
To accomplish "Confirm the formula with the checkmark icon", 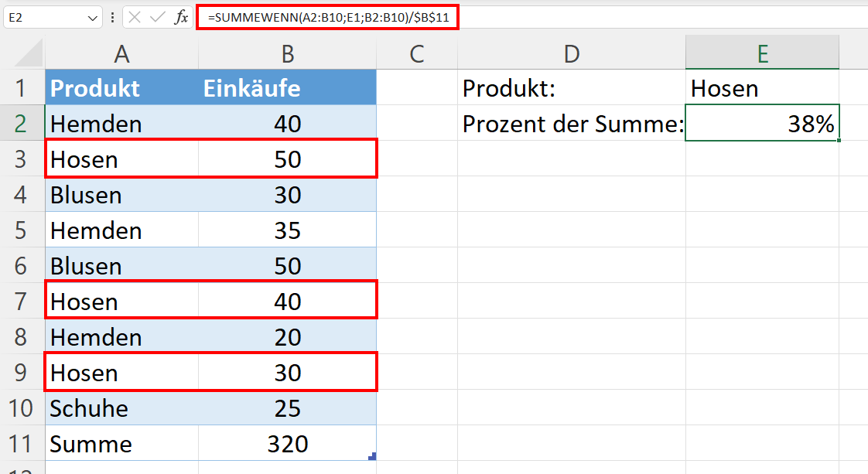I will pyautogui.click(x=158, y=18).
